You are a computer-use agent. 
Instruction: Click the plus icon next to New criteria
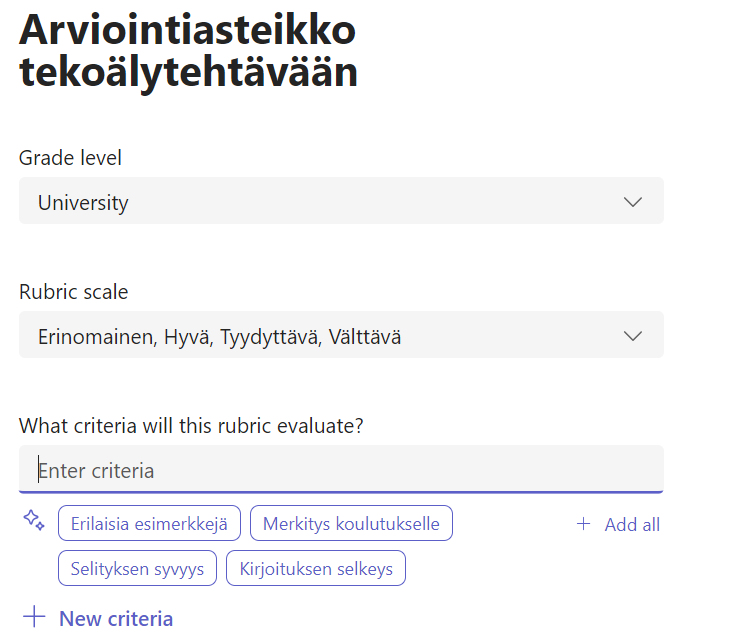point(34,617)
